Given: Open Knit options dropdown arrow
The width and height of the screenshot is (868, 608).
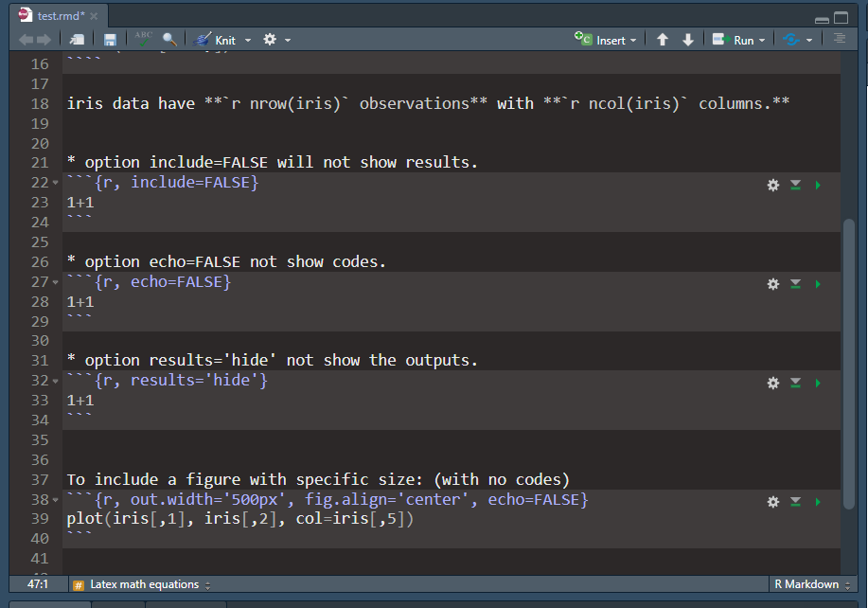Looking at the screenshot, I should [247, 41].
